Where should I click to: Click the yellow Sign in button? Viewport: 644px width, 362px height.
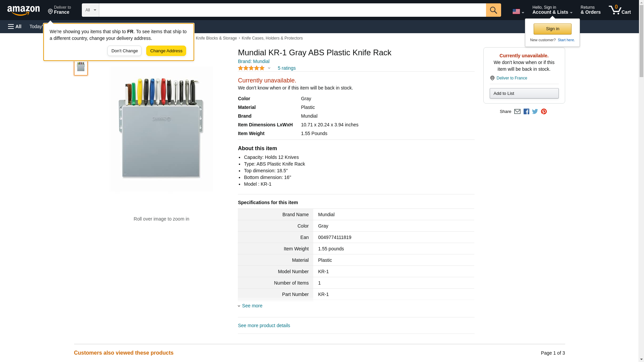point(552,29)
